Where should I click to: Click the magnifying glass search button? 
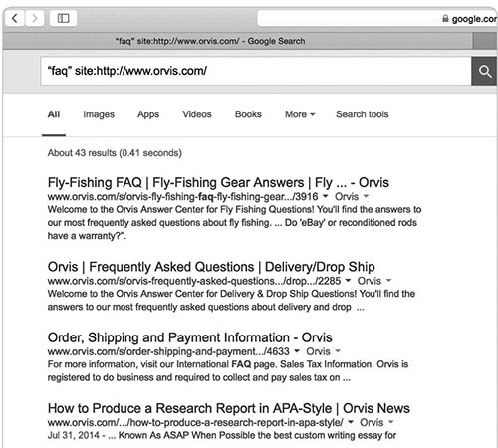pos(484,71)
